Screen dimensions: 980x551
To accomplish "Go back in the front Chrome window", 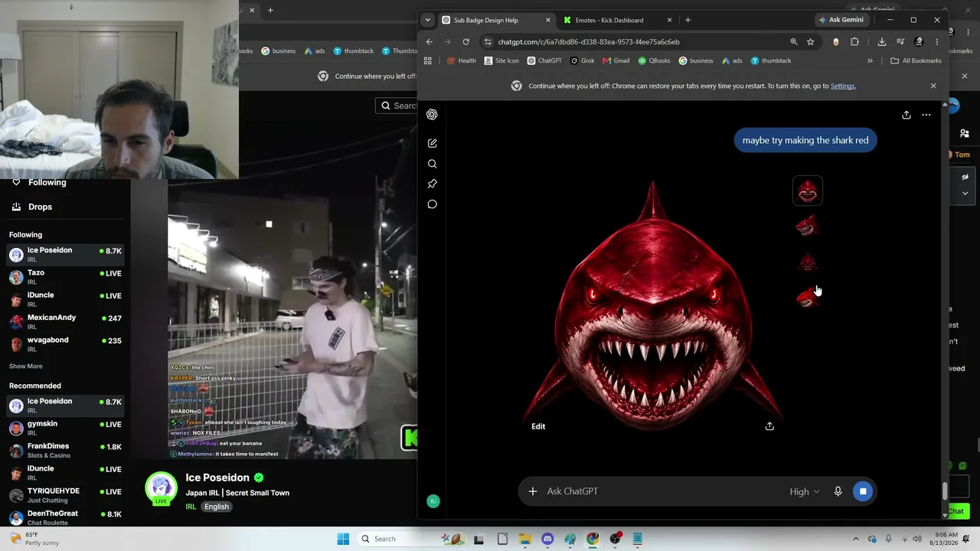I will pos(429,42).
